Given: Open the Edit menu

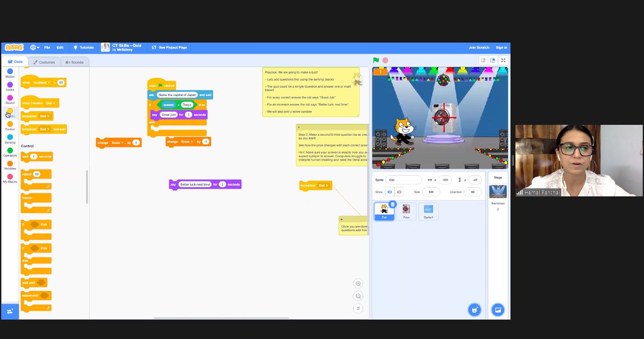Looking at the screenshot, I should [60, 47].
